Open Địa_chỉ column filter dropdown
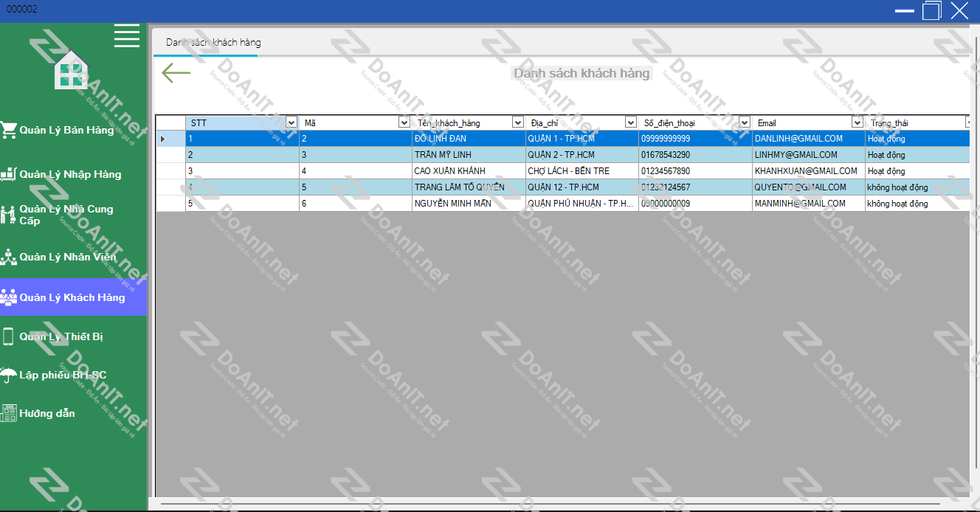 (631, 122)
